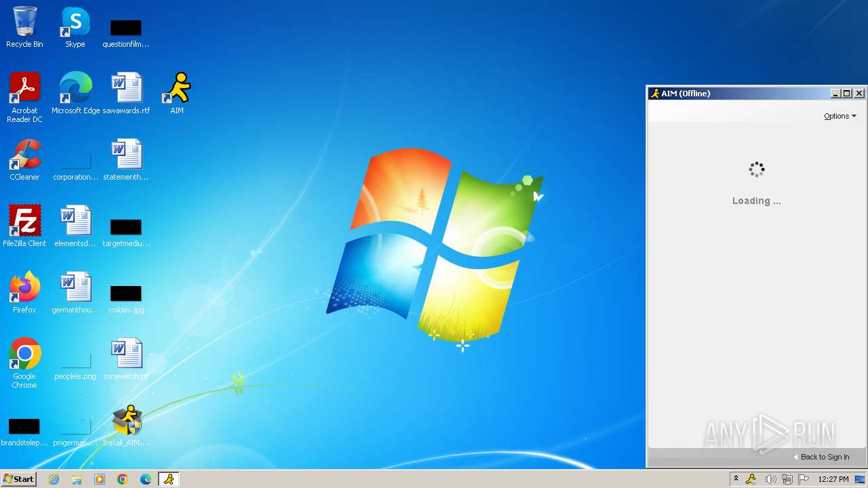Viewport: 868px width, 488px height.
Task: Open Windows Explorer from taskbar
Action: (x=77, y=479)
